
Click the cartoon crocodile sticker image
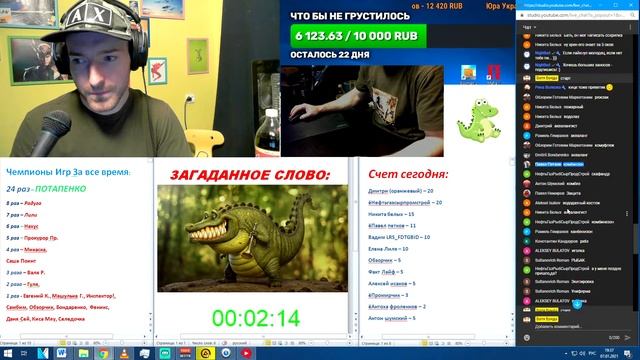pyautogui.click(x=479, y=120)
